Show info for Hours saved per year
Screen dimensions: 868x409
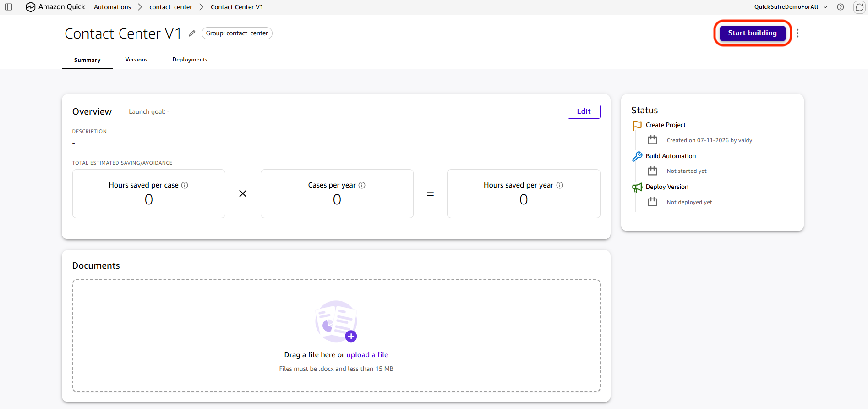[560, 185]
